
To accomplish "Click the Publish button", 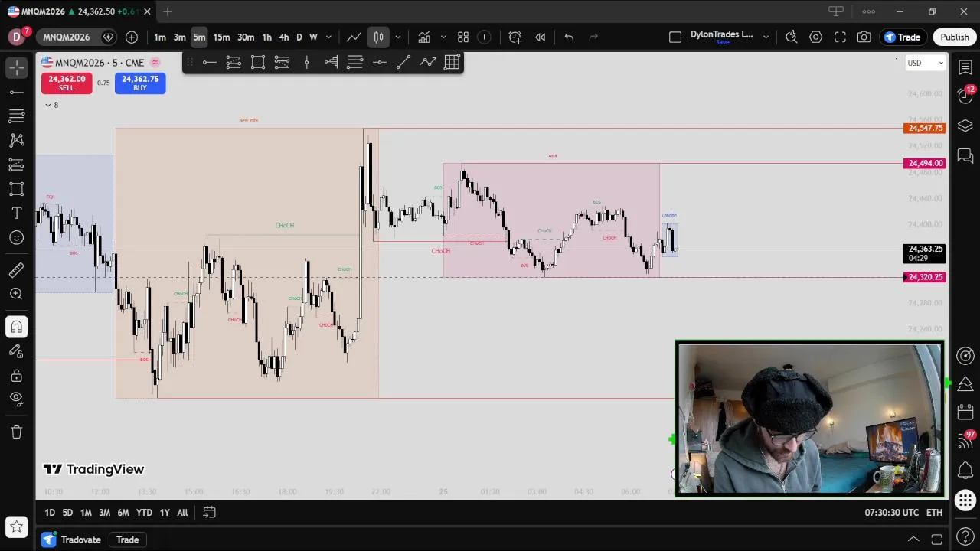I will coord(955,37).
